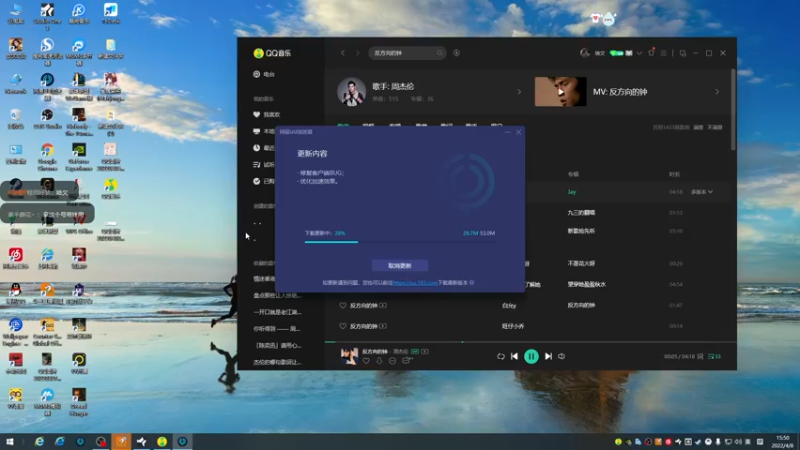800x450 pixels.
Task: Click the update download progress bar
Action: point(399,242)
